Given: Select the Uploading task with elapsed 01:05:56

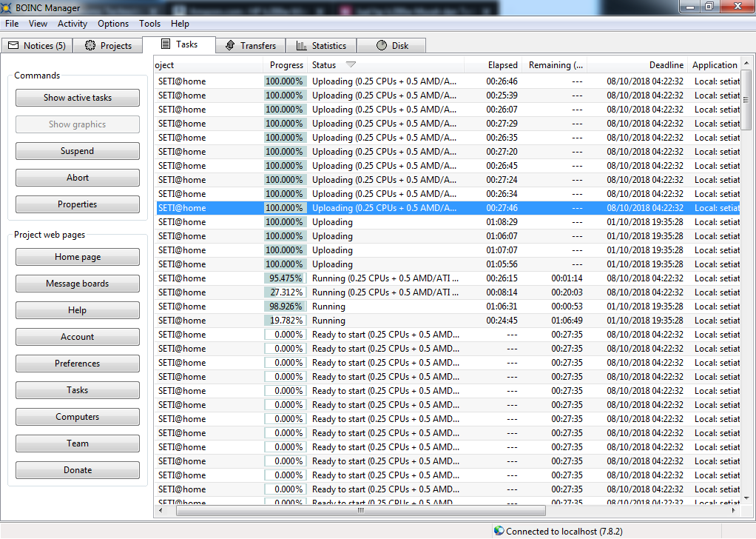Looking at the screenshot, I should tap(448, 264).
